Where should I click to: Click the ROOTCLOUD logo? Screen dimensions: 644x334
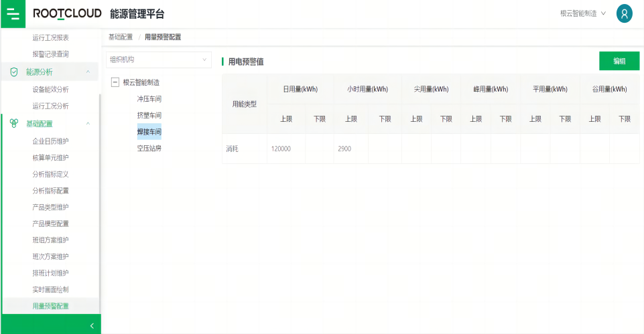pos(67,14)
